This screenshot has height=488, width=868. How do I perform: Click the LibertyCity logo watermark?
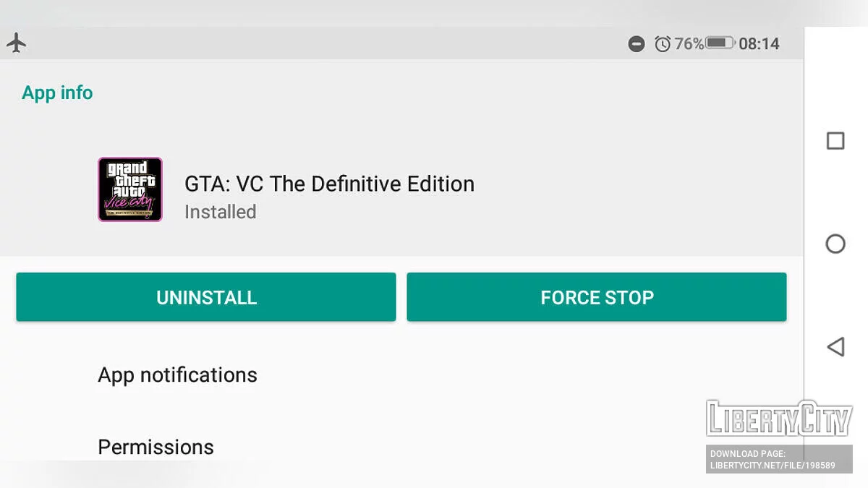(779, 419)
